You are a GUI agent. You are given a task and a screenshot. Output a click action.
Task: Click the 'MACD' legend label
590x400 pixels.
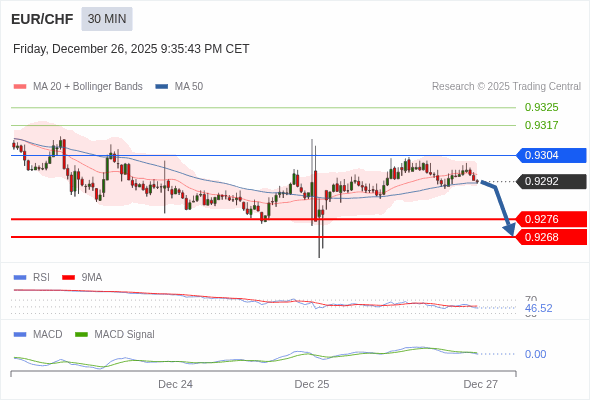47,335
